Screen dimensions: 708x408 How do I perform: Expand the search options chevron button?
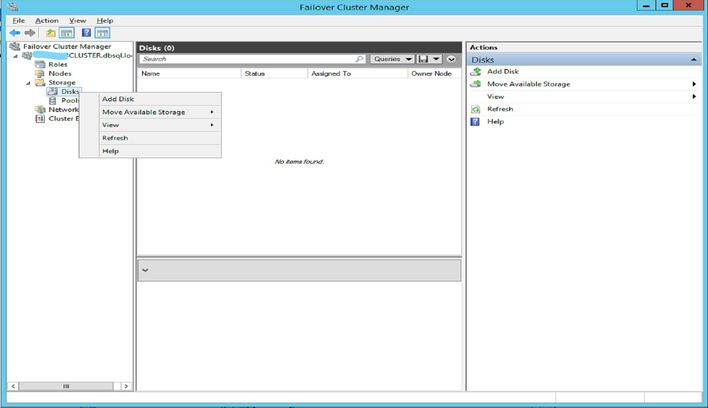pyautogui.click(x=451, y=59)
